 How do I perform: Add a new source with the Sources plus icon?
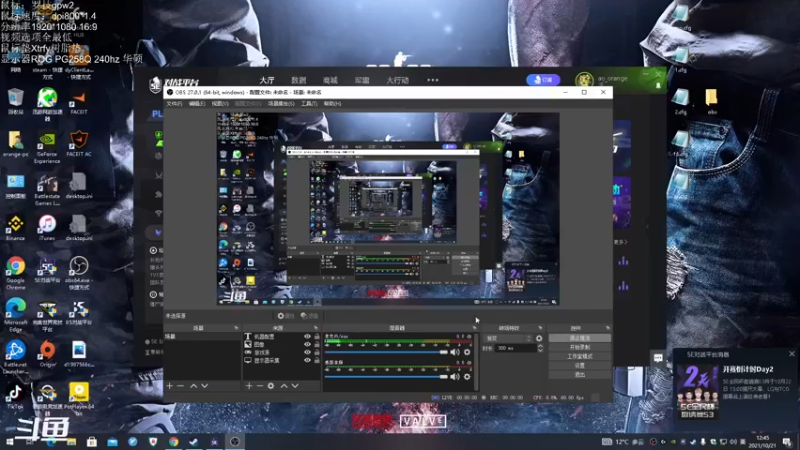[249, 386]
